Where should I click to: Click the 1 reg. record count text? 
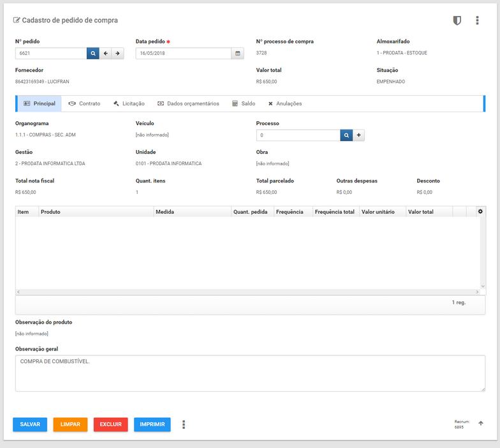[x=459, y=302]
